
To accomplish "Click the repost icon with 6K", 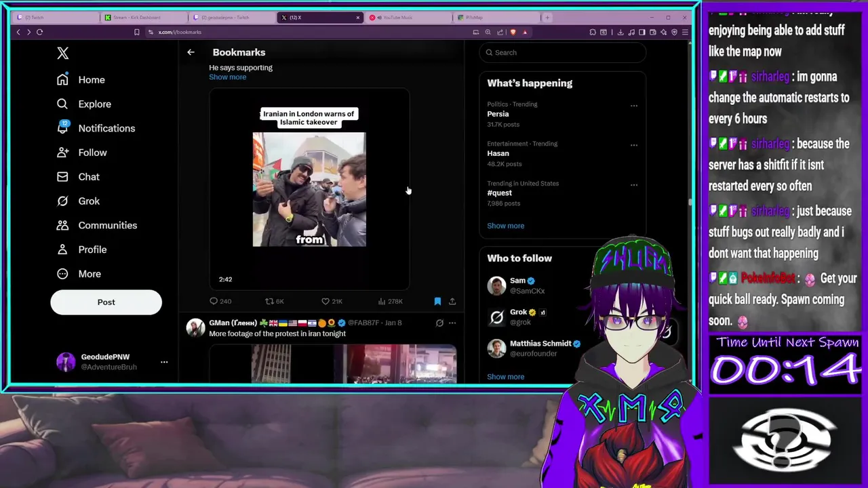I will (269, 302).
